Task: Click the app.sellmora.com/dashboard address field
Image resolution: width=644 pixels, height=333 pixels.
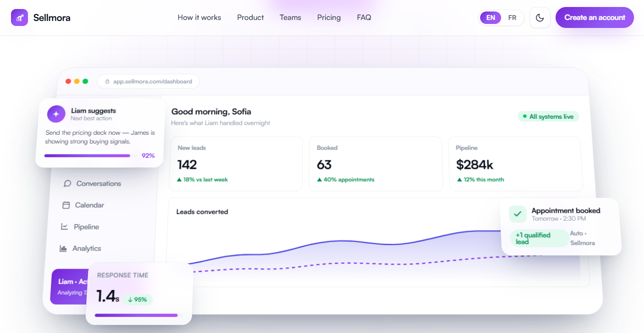Action: tap(148, 81)
